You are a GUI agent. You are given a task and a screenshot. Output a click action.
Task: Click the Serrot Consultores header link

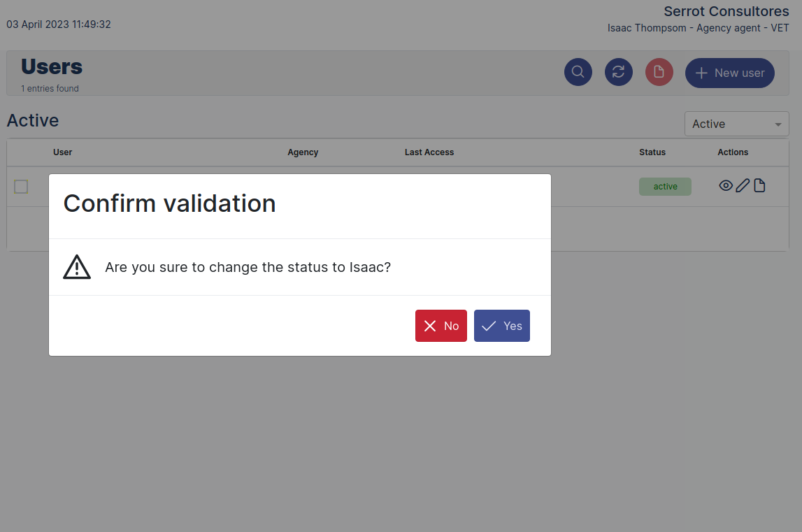click(726, 11)
